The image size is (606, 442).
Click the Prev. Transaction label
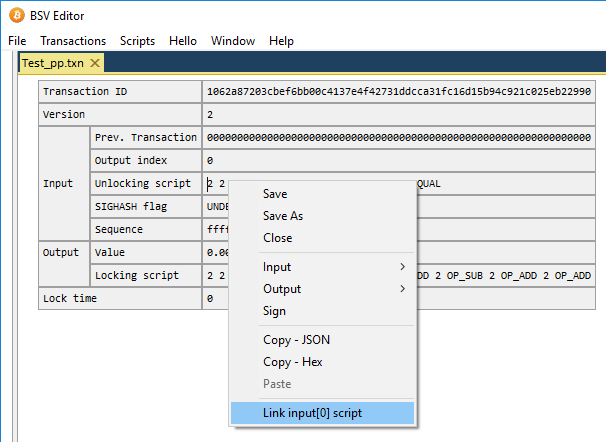tap(146, 138)
